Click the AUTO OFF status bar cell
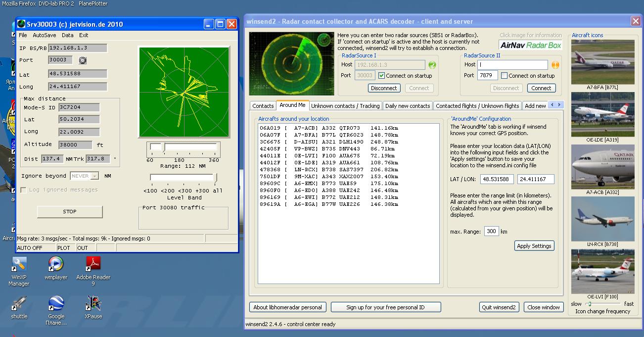Image resolution: width=644 pixels, height=337 pixels. coord(36,248)
